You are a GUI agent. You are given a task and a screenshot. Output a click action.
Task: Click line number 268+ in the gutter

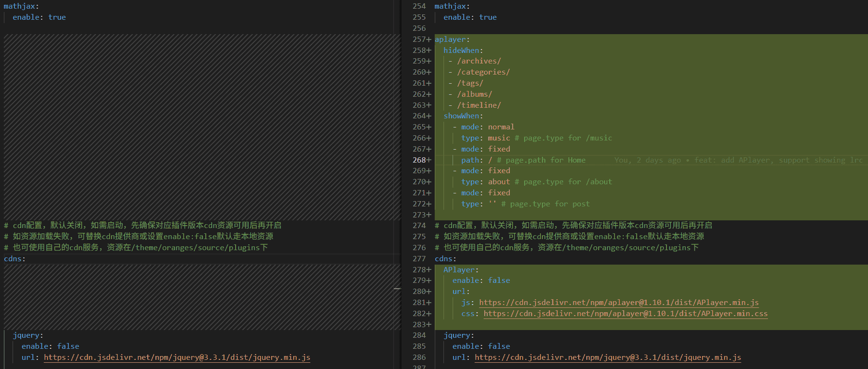tap(422, 160)
